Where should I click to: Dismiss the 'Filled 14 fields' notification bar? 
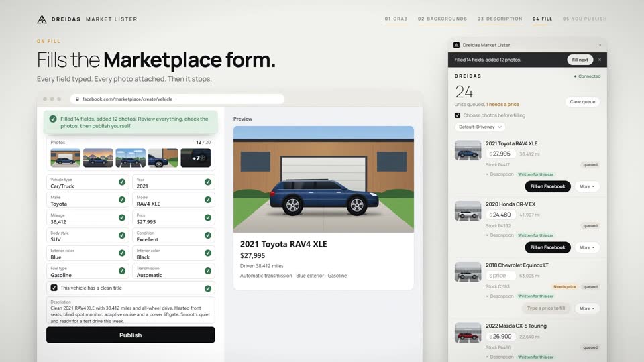[600, 60]
